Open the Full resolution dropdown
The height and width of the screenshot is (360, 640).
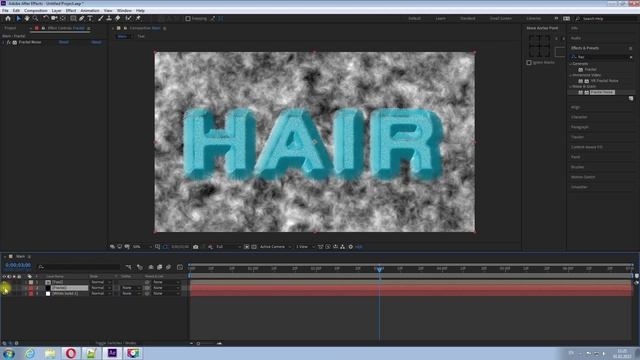click(228, 247)
